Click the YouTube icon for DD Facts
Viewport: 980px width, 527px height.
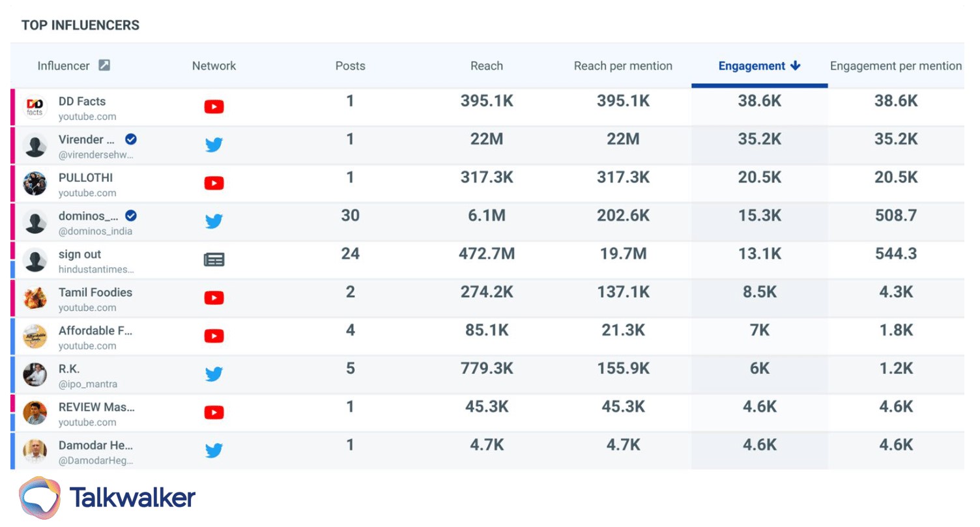tap(214, 107)
